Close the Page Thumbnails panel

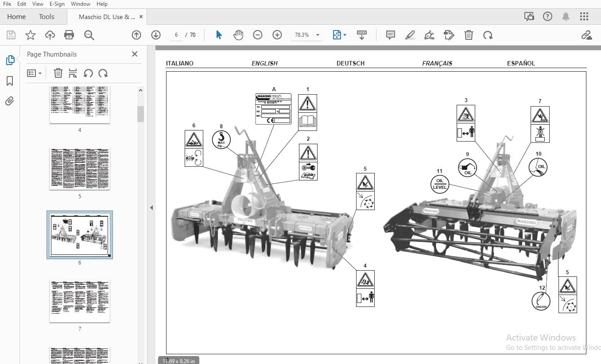[x=135, y=54]
